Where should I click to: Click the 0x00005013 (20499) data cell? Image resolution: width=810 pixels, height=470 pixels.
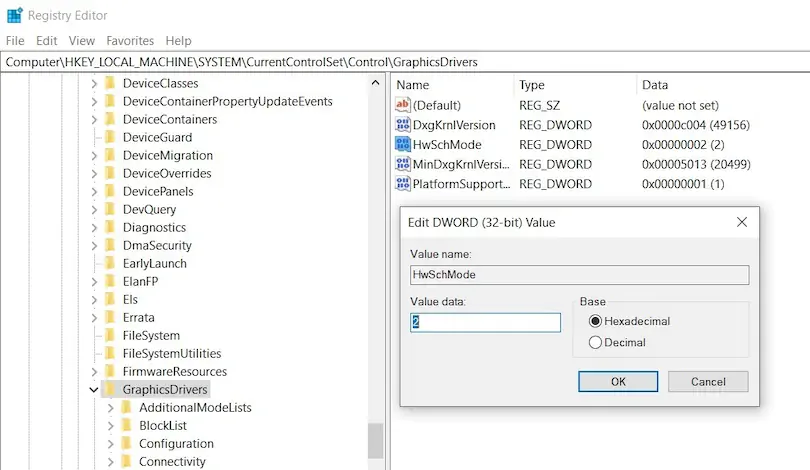pyautogui.click(x=696, y=164)
